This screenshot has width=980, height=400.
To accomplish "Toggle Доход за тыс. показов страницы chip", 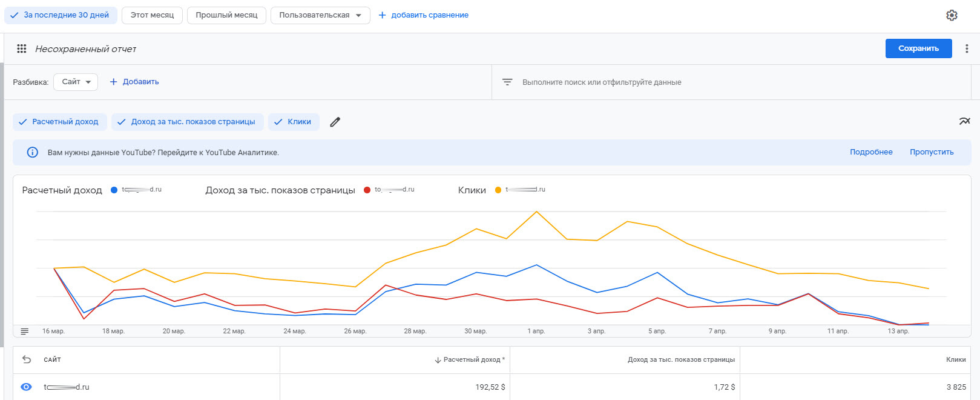I will point(187,122).
